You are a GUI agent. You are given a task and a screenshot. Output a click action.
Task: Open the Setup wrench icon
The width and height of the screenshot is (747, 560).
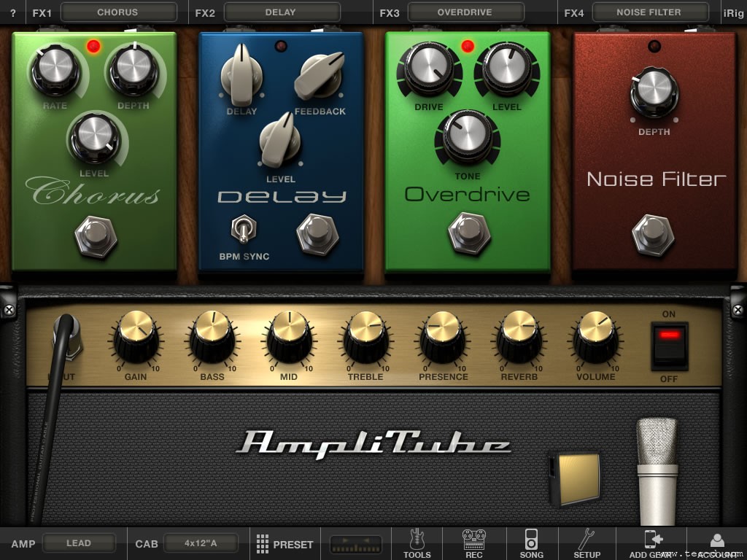pyautogui.click(x=587, y=543)
